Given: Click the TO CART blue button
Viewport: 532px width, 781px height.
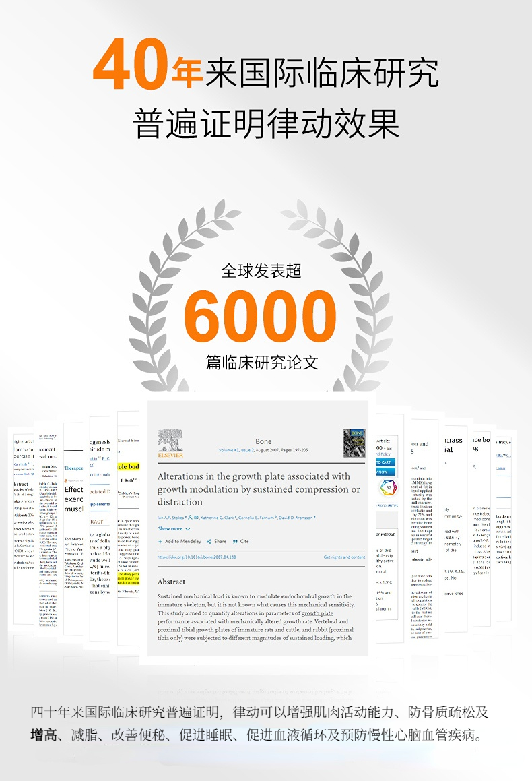Looking at the screenshot, I should (386, 462).
